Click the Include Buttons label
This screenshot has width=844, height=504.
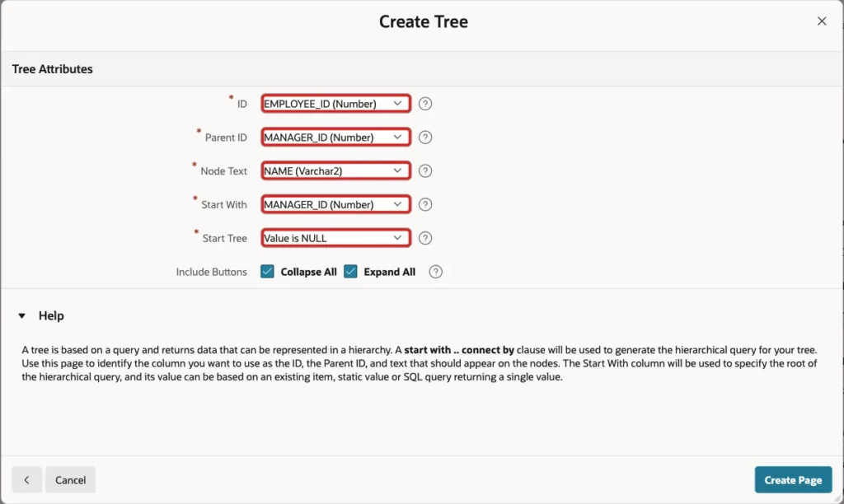click(212, 272)
